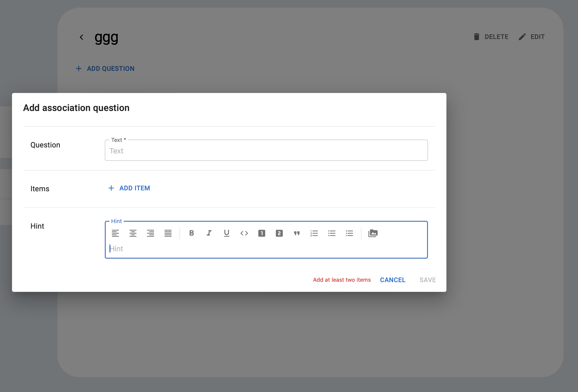The height and width of the screenshot is (392, 578).
Task: Click the 'ggg' page title
Action: pos(106,38)
